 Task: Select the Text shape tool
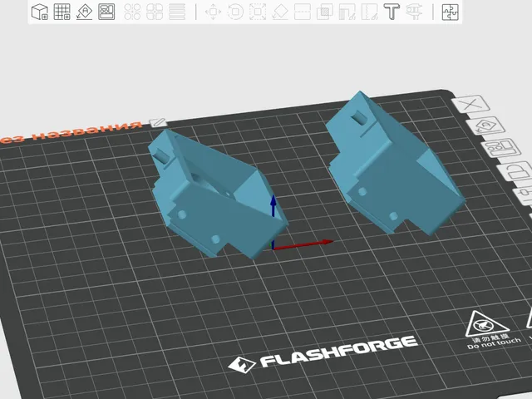pyautogui.click(x=392, y=12)
